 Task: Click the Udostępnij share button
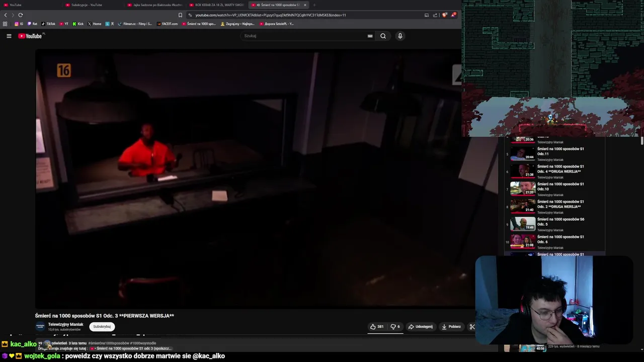click(x=421, y=327)
